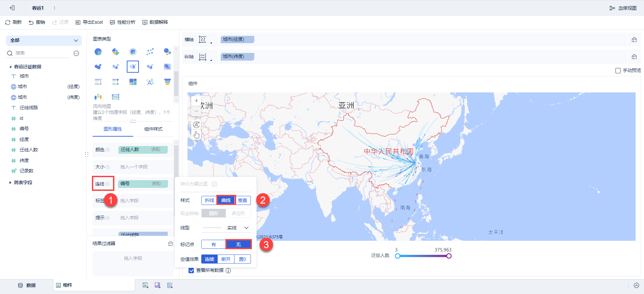Adjust the 迁徙人数 legend minimum handle
Image resolution: width=644 pixels, height=294 pixels.
point(397,256)
